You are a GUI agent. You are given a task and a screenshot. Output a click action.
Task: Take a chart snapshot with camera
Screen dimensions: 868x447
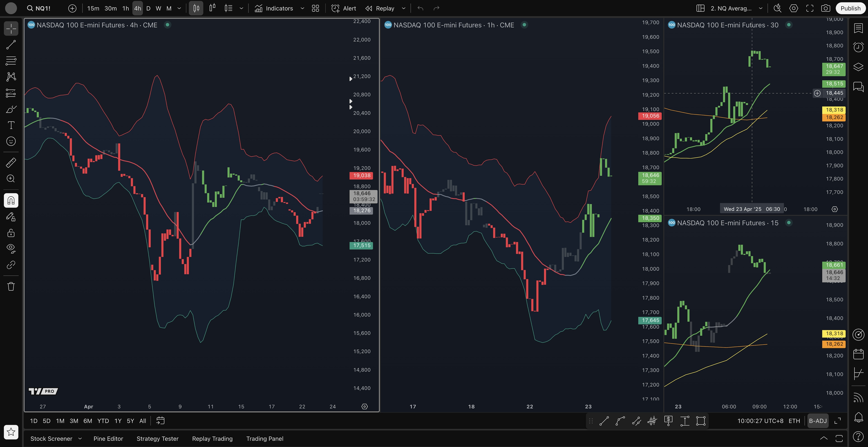click(826, 8)
